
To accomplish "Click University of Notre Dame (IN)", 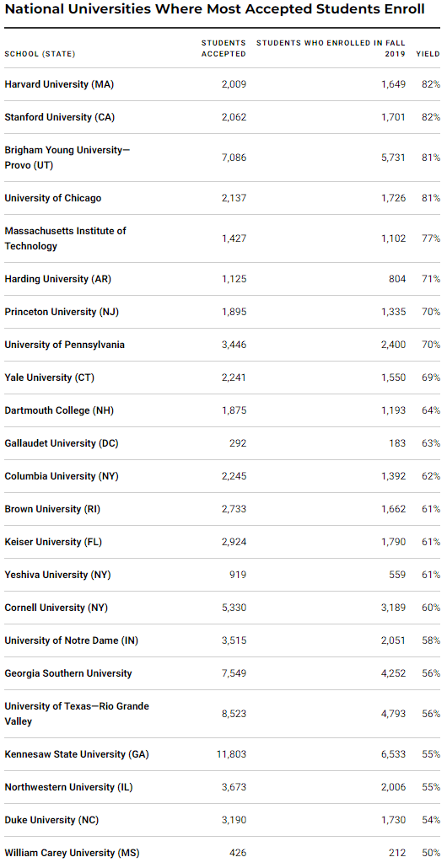I will coord(72,640).
